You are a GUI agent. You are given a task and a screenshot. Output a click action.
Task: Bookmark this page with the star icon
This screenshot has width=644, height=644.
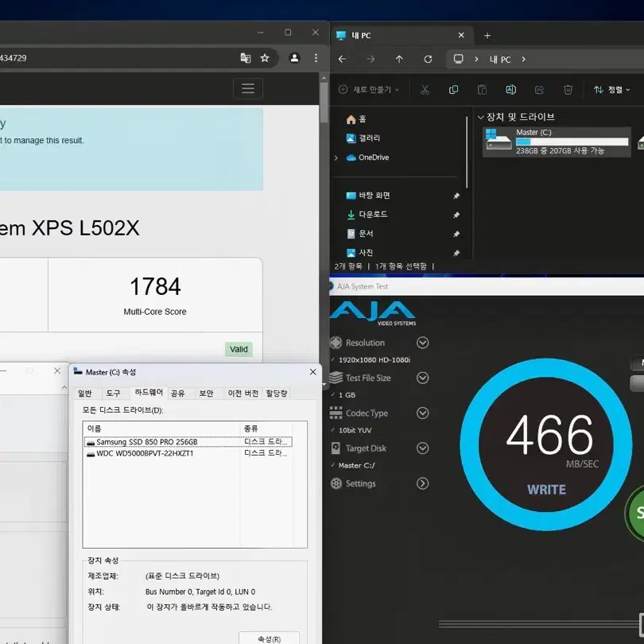click(x=265, y=58)
